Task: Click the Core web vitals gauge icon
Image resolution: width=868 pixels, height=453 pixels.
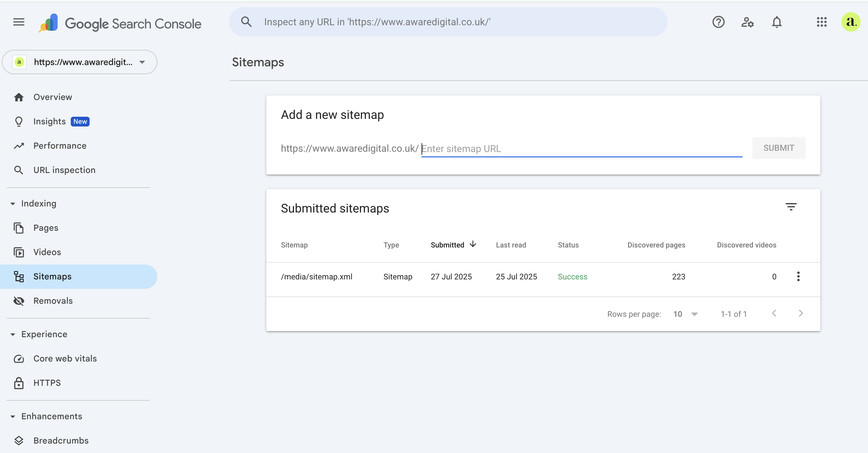Action: coord(19,358)
